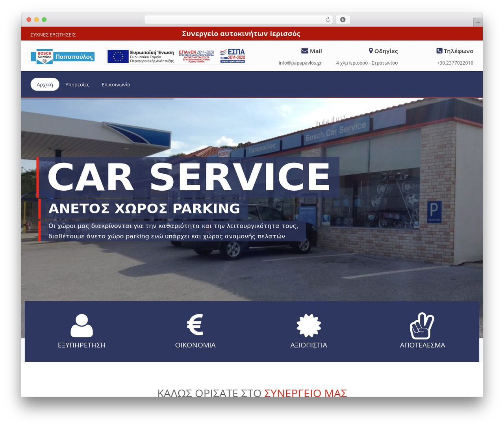Open the Αρχική menu item
This screenshot has width=504, height=427.
pos(45,85)
